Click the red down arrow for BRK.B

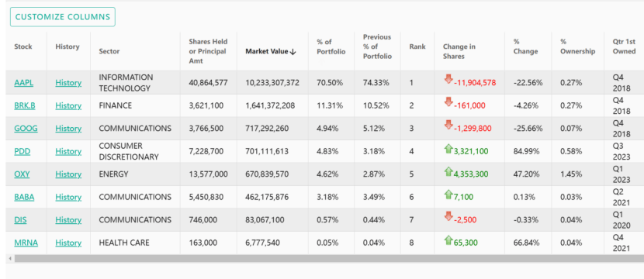tap(448, 102)
